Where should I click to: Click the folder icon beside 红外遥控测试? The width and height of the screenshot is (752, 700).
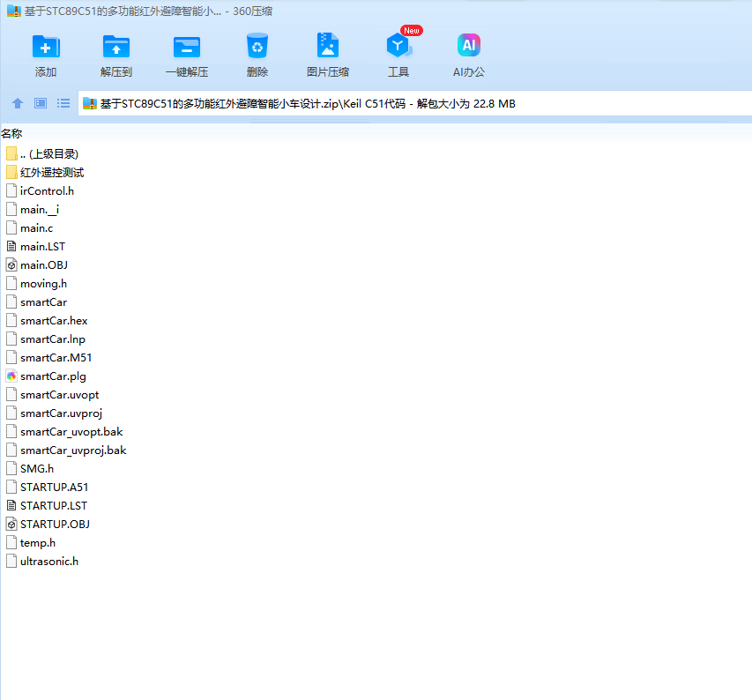pos(11,173)
